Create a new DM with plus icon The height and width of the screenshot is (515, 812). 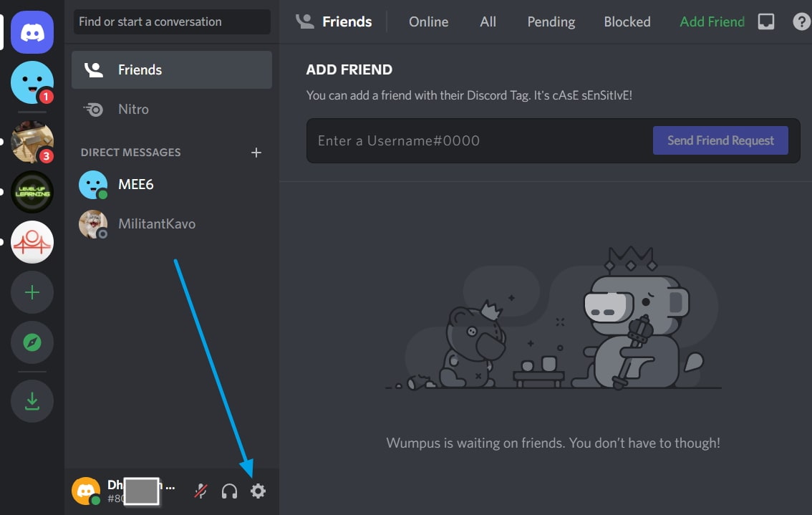point(256,153)
